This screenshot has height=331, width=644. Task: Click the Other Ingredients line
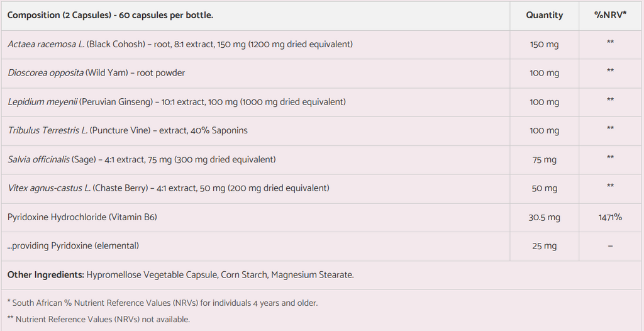(180, 275)
